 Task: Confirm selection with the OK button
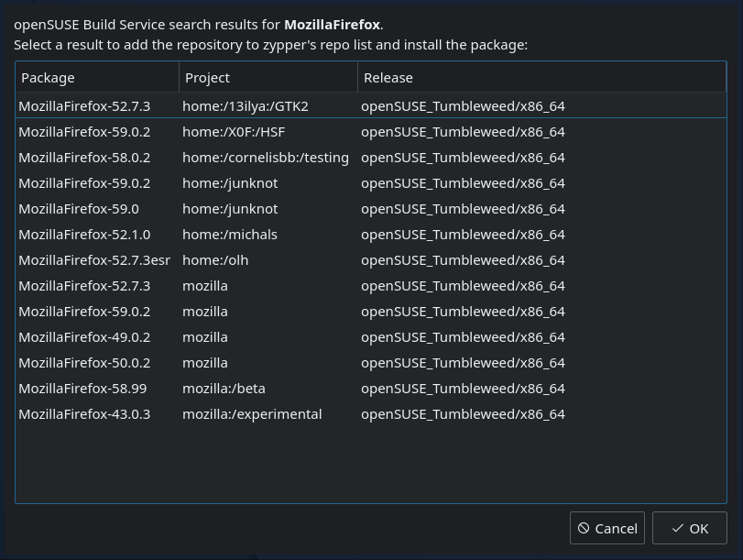pos(690,528)
